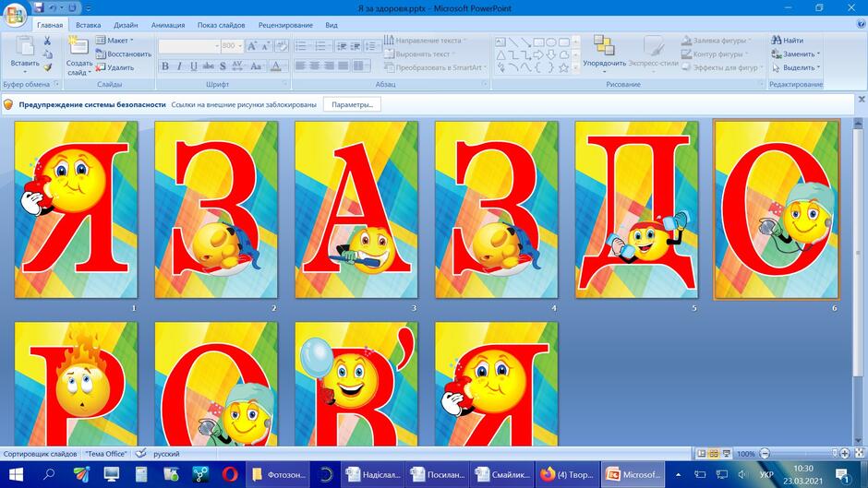Expand the shapes gallery more arrow
This screenshot has height=488, width=868.
coord(575,67)
